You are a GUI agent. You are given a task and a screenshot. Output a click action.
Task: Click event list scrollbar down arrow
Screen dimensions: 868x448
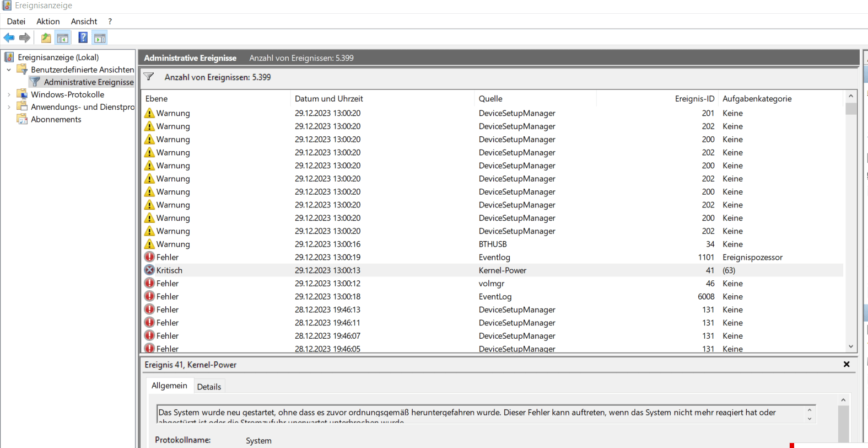click(x=851, y=346)
